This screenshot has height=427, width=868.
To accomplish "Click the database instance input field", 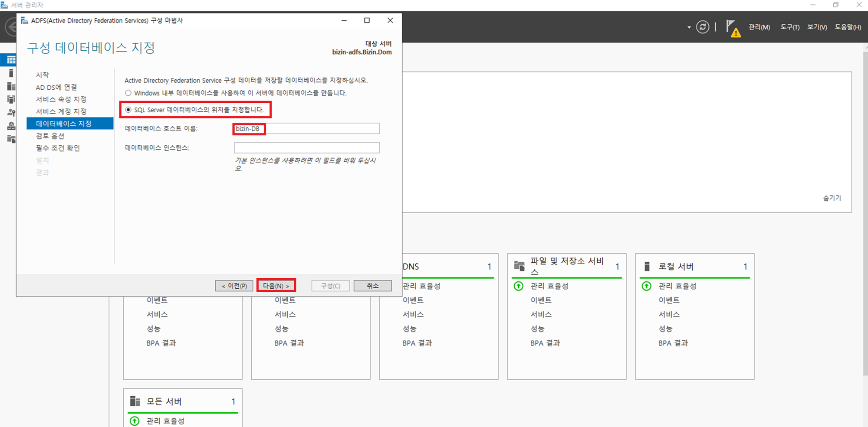I will (x=306, y=148).
